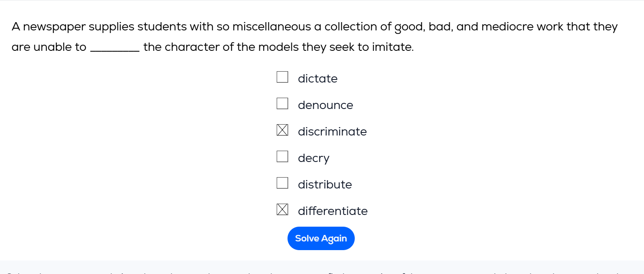Viewport: 644px width, 274px height.
Task: Click the 'discriminate' option label
Action: (x=332, y=132)
